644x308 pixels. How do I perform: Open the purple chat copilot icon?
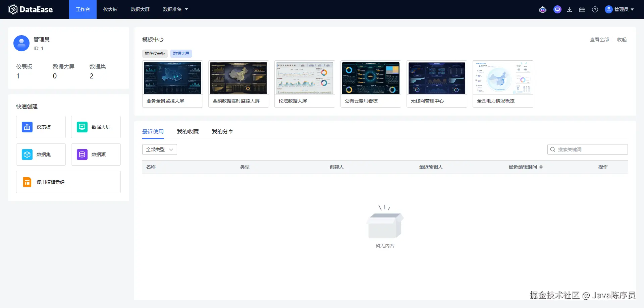coord(557,9)
